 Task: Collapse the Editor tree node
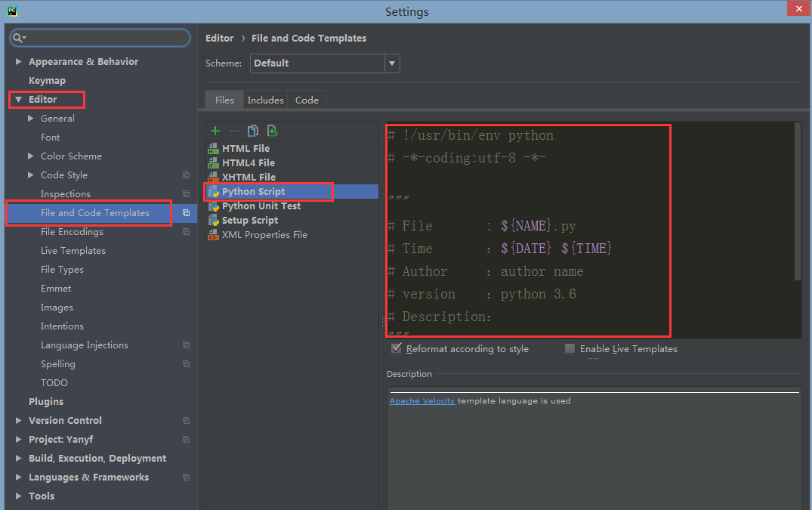19,100
